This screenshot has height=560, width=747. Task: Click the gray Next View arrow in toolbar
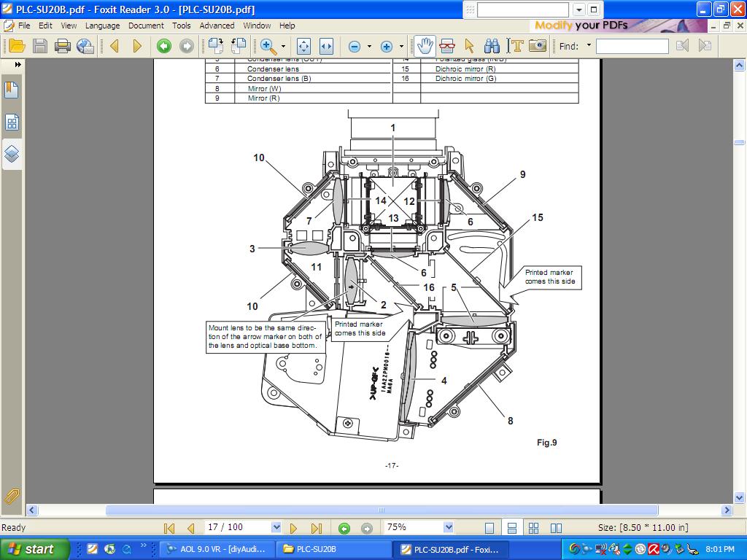click(187, 46)
